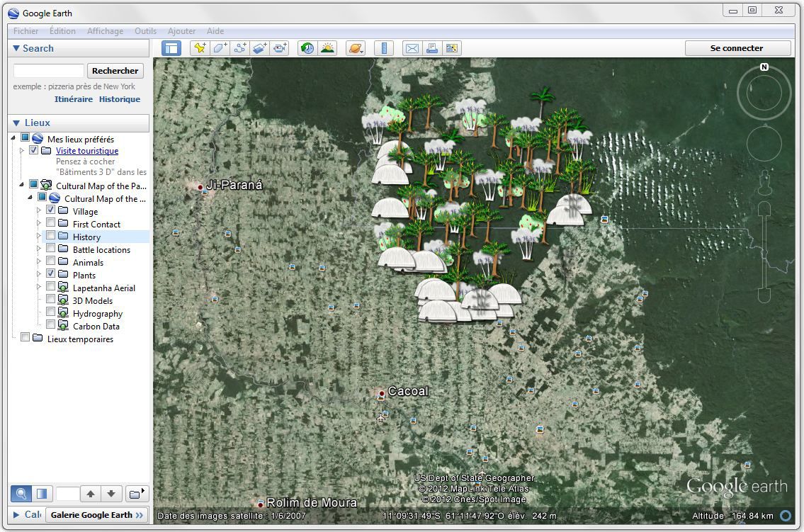Add a placemark with the pushpin icon
Viewport: 804px width, 532px height.
[x=200, y=48]
